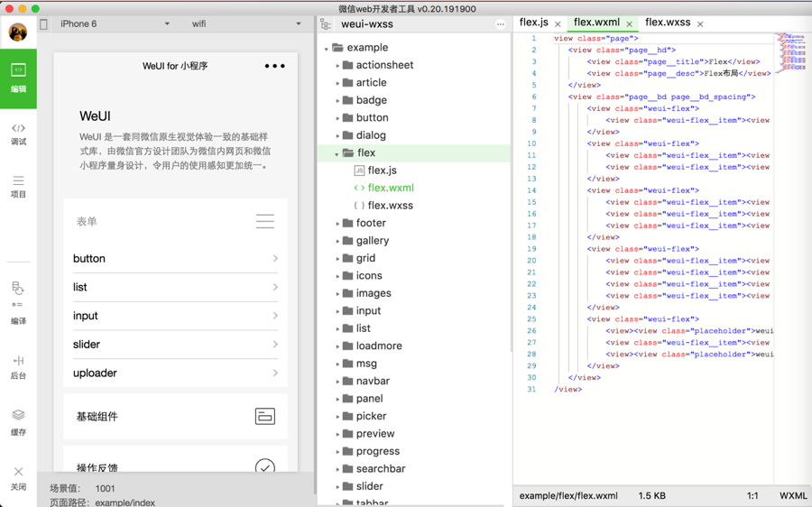This screenshot has height=507, width=812.
Task: Open the file tree more-options ellipsis
Action: click(x=500, y=24)
